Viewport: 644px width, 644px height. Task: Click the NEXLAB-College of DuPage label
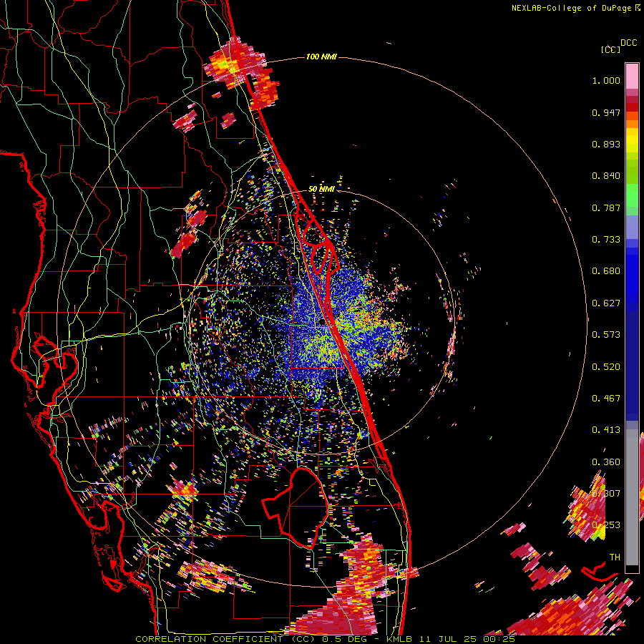coord(572,8)
